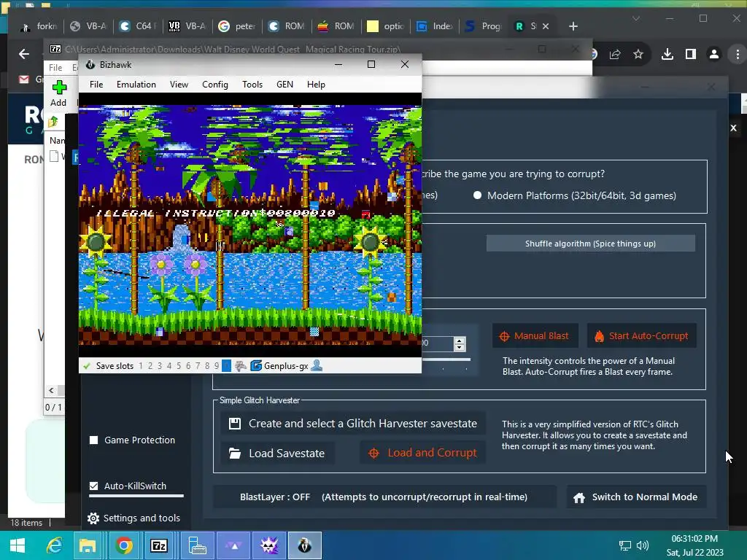Click the up folder icon in 7-Zip

(x=53, y=122)
